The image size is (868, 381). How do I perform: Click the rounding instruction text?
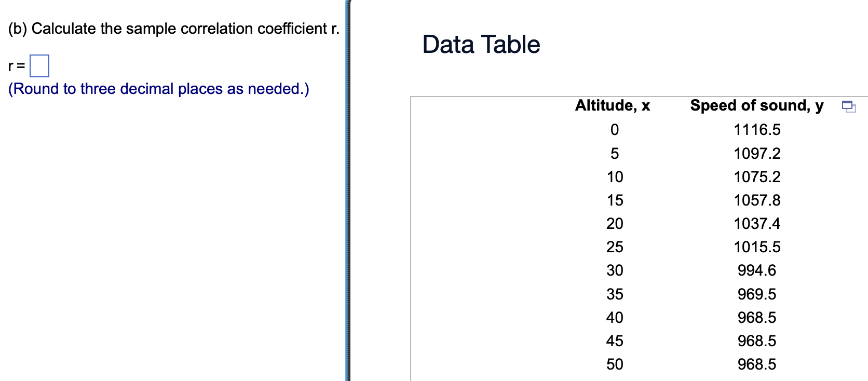[x=159, y=89]
